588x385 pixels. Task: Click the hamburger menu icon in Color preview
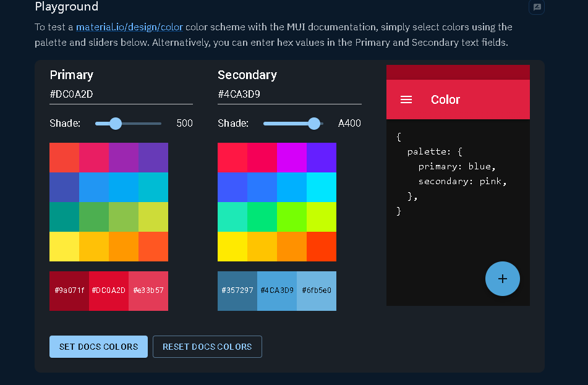[x=406, y=99]
